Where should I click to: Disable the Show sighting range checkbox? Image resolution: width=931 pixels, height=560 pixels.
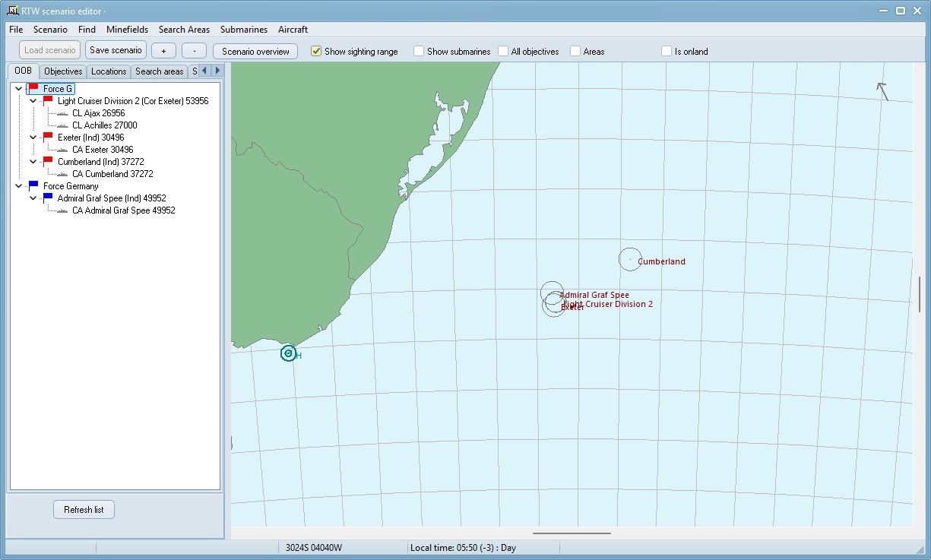click(317, 52)
